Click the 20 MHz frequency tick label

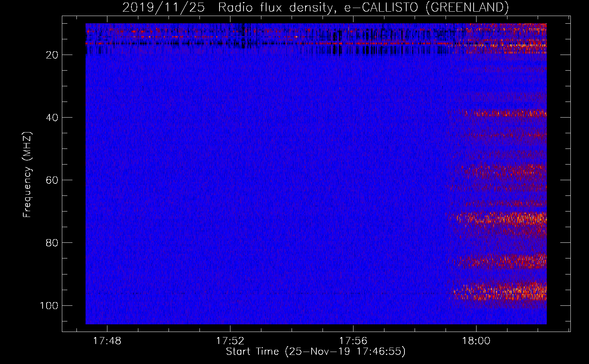click(52, 55)
